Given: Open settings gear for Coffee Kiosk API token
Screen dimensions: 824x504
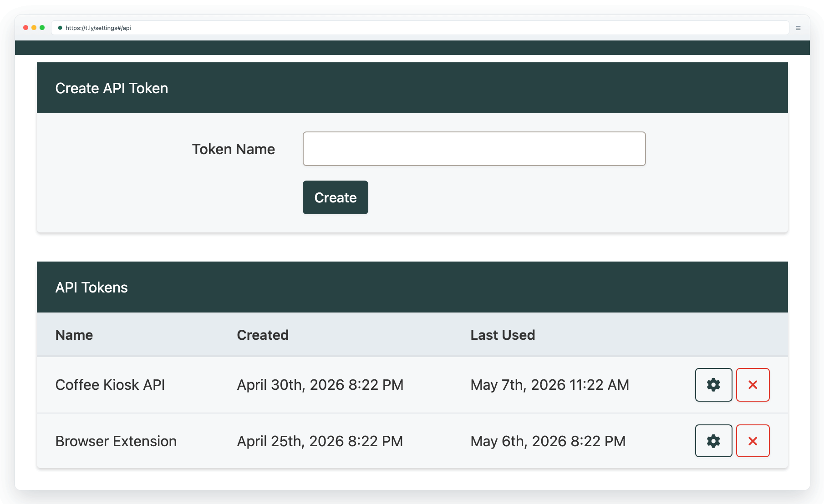Looking at the screenshot, I should 713,385.
